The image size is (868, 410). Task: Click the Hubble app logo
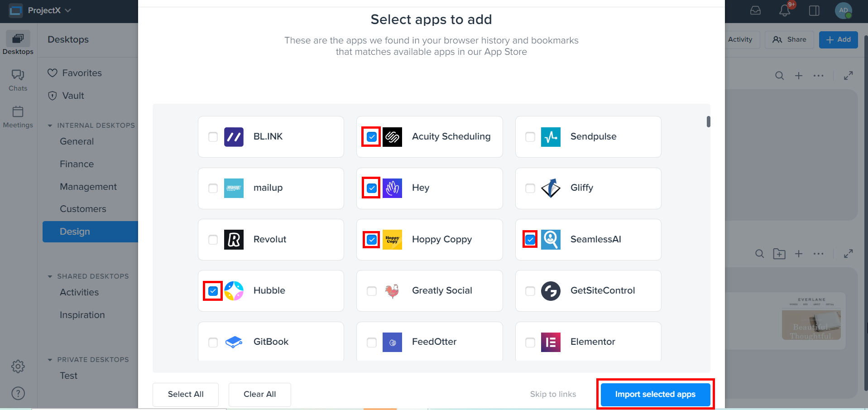[x=234, y=291]
